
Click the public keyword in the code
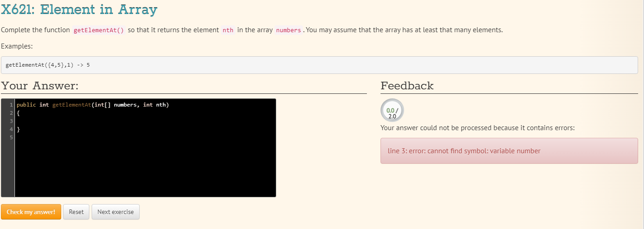26,105
